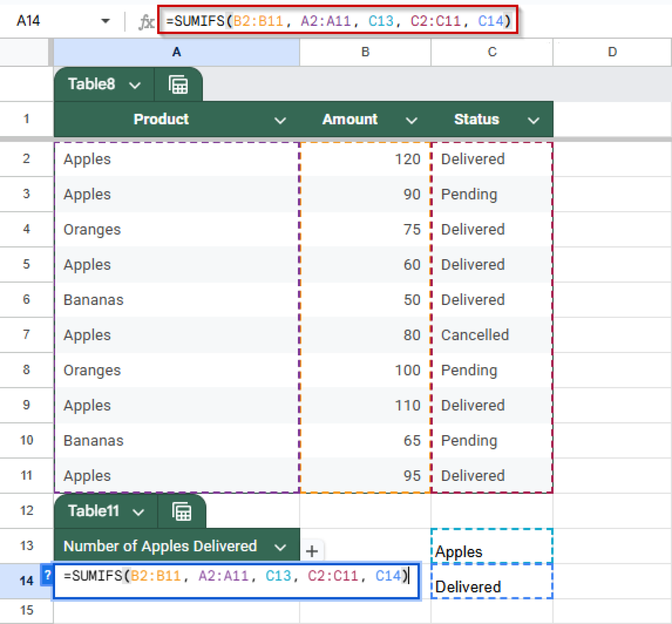Select column header C
The height and width of the screenshot is (624, 672).
tap(492, 52)
